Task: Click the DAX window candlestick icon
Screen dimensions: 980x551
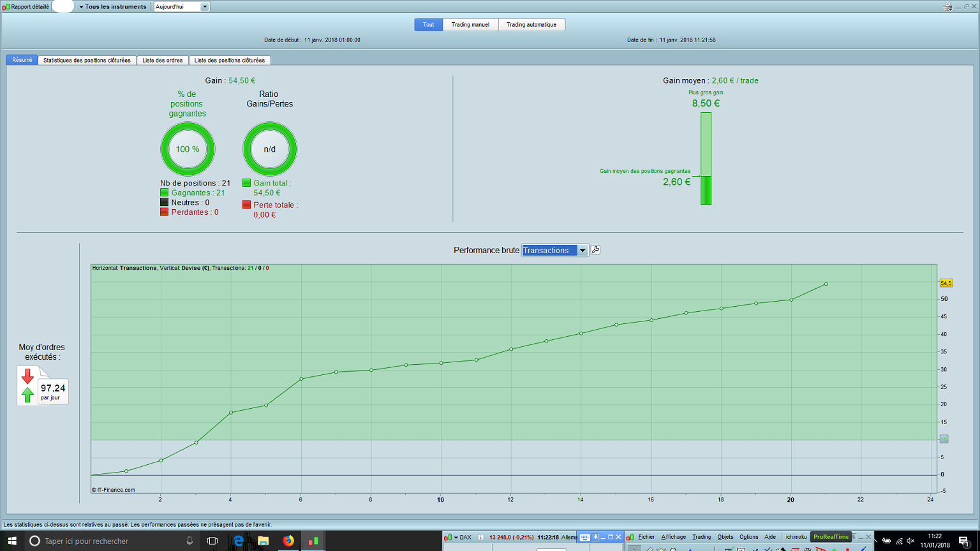Action: (449, 537)
